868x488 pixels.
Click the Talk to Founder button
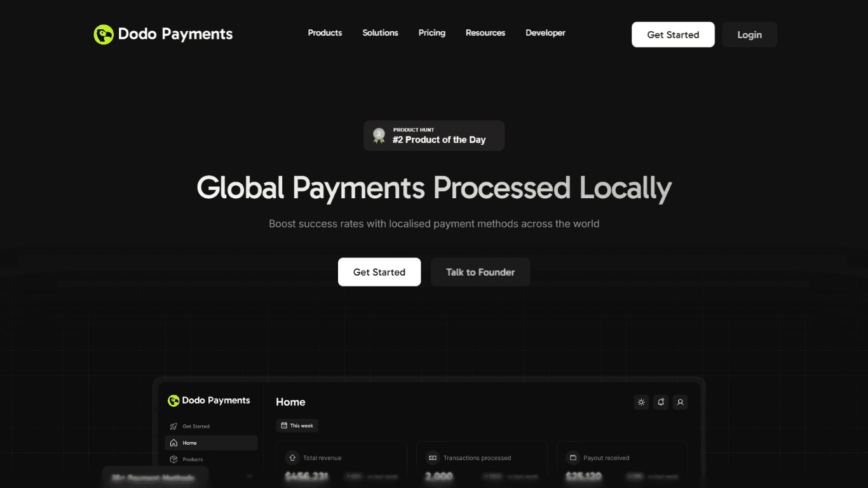[x=480, y=272]
